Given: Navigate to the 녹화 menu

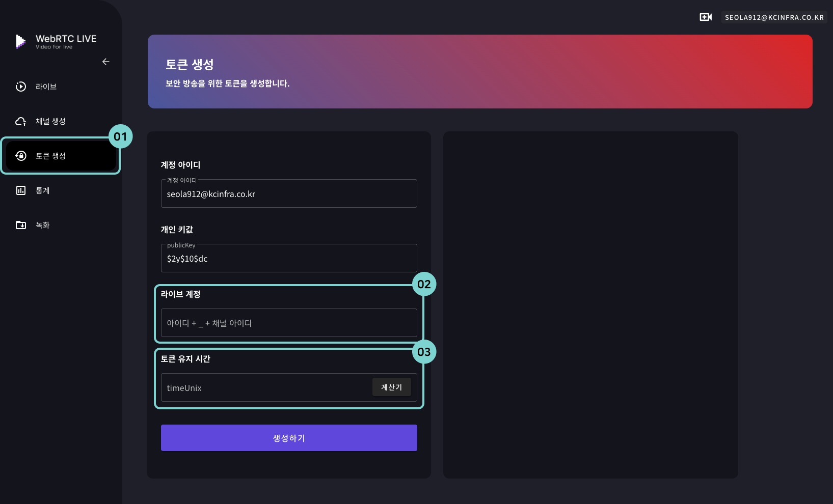Looking at the screenshot, I should click(43, 225).
